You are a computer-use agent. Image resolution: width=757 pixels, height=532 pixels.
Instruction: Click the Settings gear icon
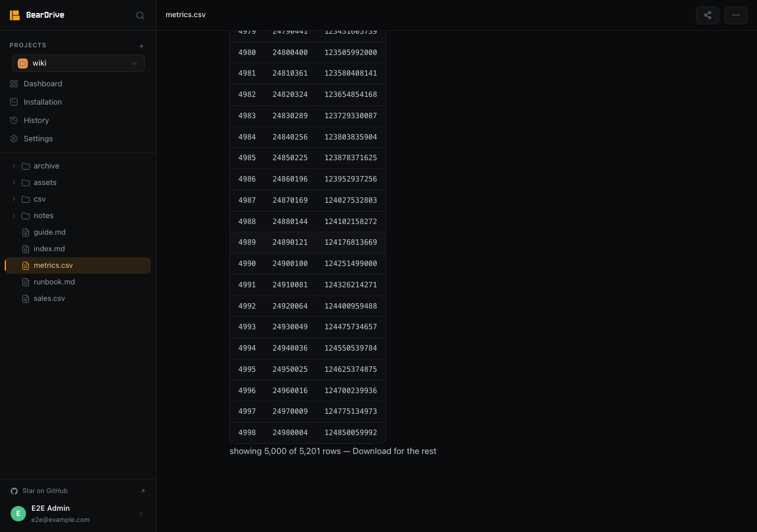pyautogui.click(x=14, y=139)
